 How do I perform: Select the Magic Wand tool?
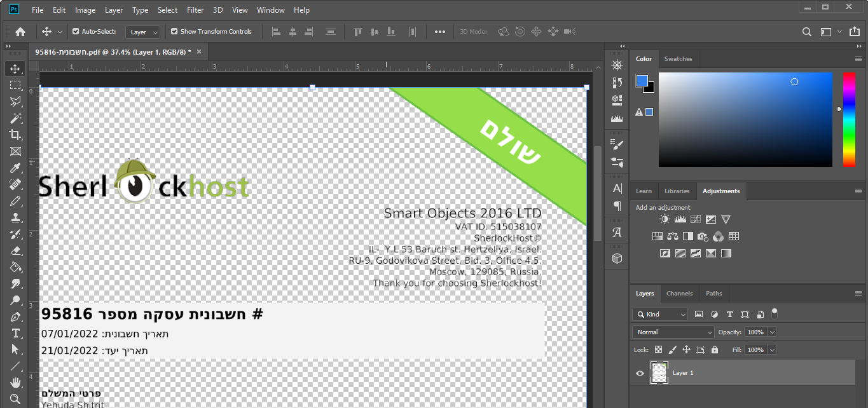pos(15,118)
